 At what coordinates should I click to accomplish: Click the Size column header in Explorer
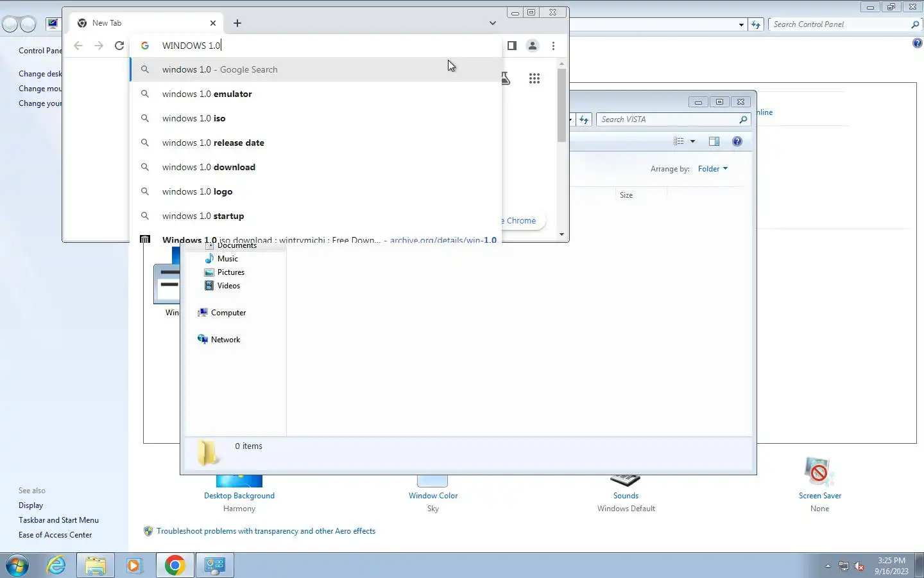[x=640, y=195]
